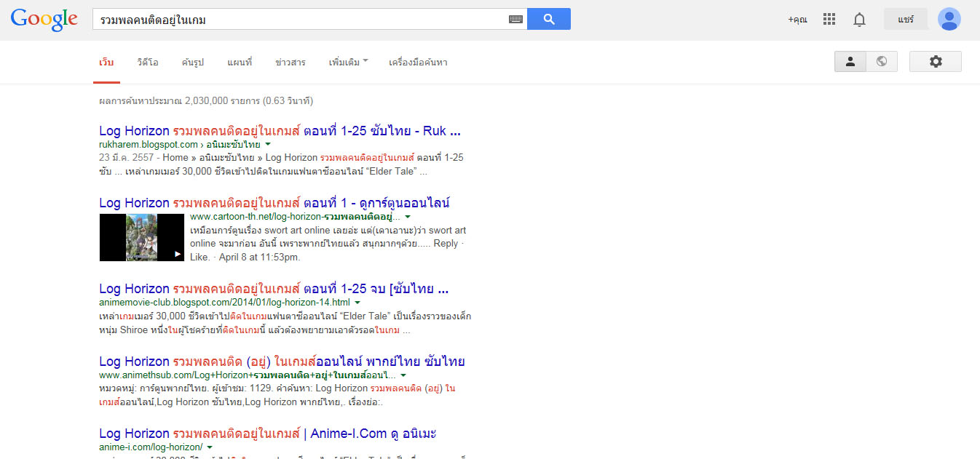Open result ตอนที่ 1-25 จบ [ซับไทย
Image resolution: width=980 pixels, height=459 pixels.
click(x=274, y=289)
